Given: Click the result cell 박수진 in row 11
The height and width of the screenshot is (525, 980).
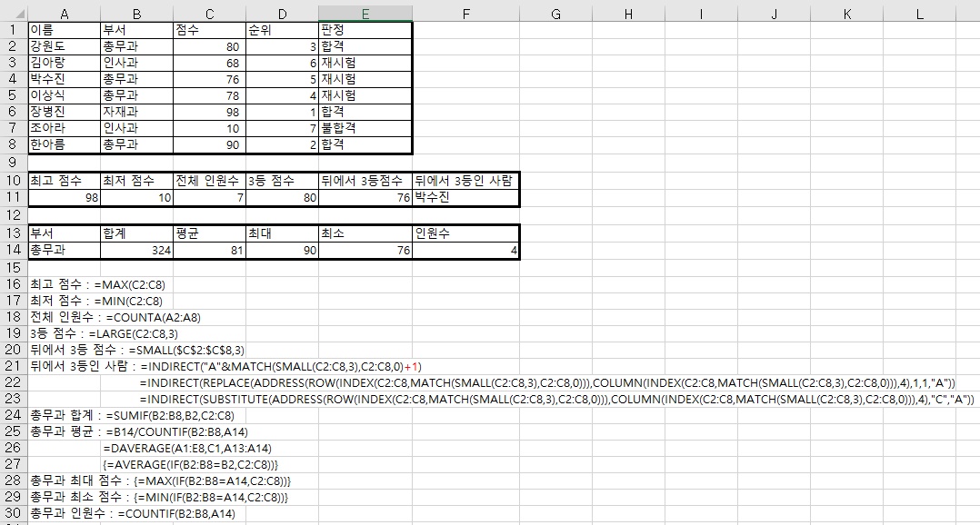Looking at the screenshot, I should pos(465,197).
